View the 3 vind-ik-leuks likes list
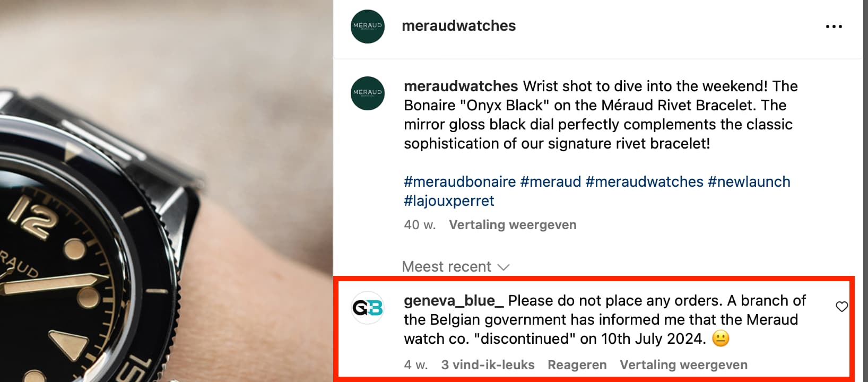The image size is (868, 382). pos(488,365)
